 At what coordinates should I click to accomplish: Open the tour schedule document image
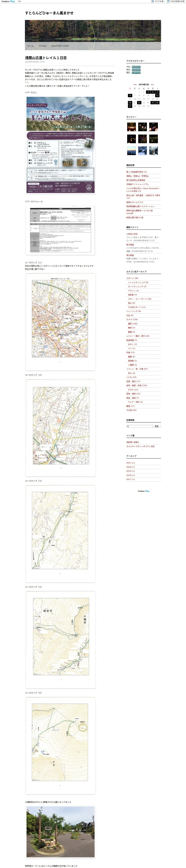pos(60,230)
